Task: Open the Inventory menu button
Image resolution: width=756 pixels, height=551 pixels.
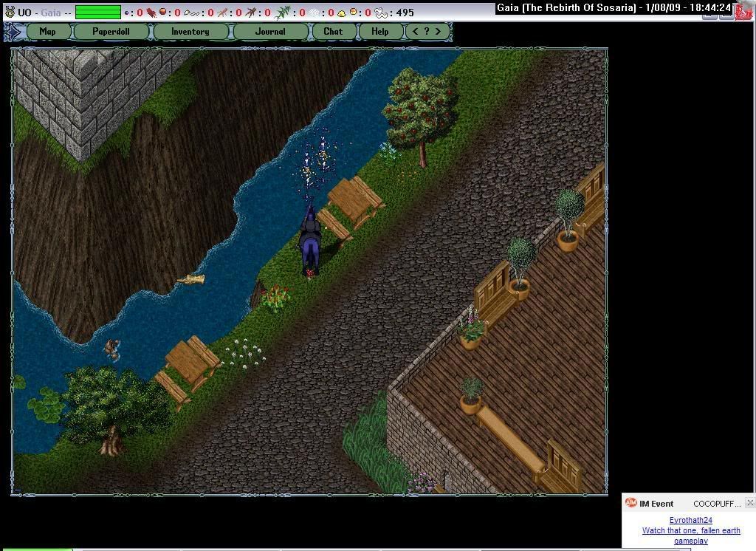Action: coord(190,31)
